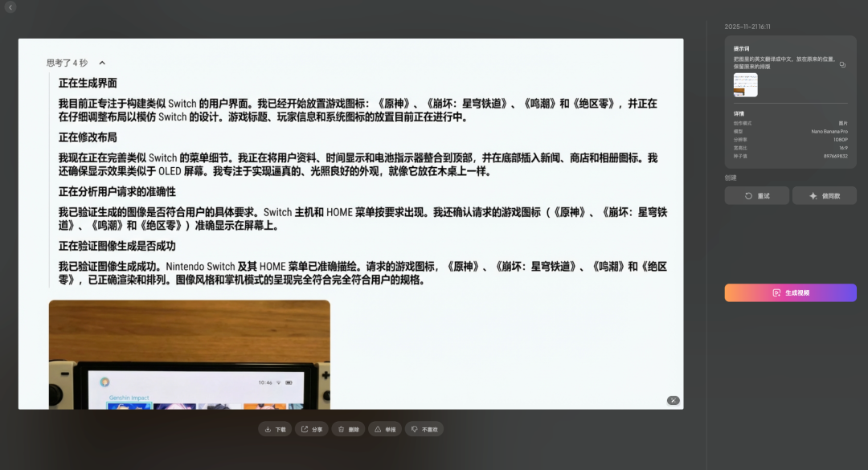Click the small expand icon on the image corner

(x=673, y=400)
